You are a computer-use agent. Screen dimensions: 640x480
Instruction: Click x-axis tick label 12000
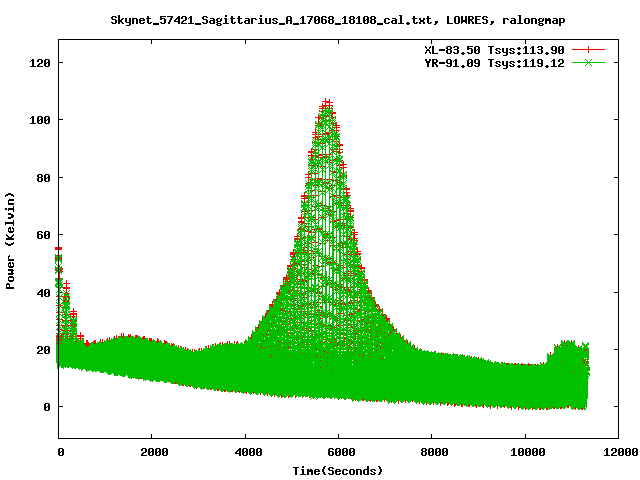621,452
